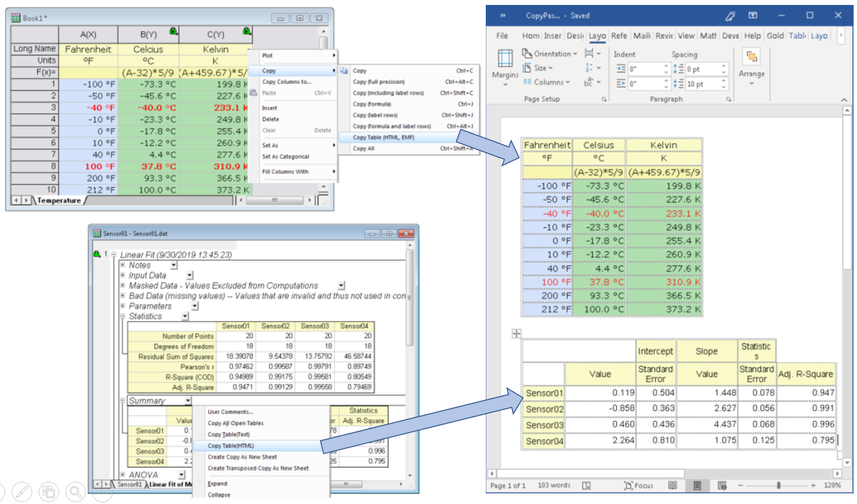Expand the ANOVA section in the report
The width and height of the screenshot is (857, 504).
point(122,474)
